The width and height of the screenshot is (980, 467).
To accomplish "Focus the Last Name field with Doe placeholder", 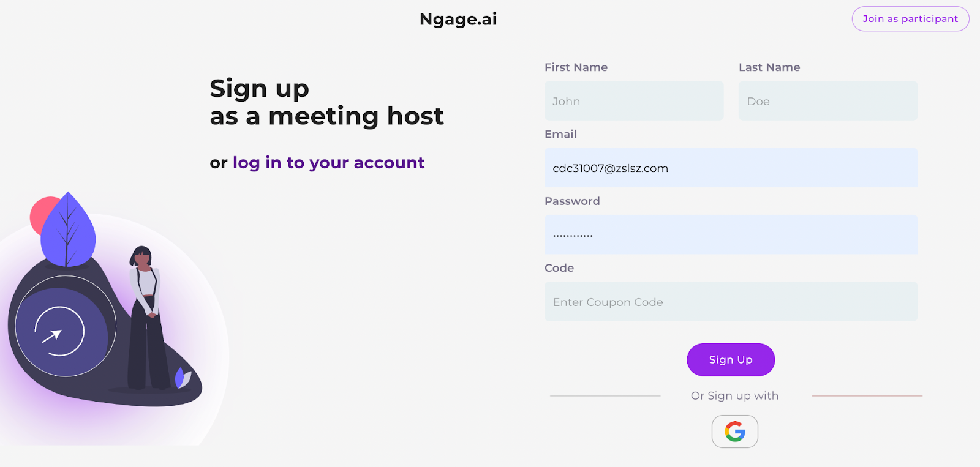I will (828, 101).
